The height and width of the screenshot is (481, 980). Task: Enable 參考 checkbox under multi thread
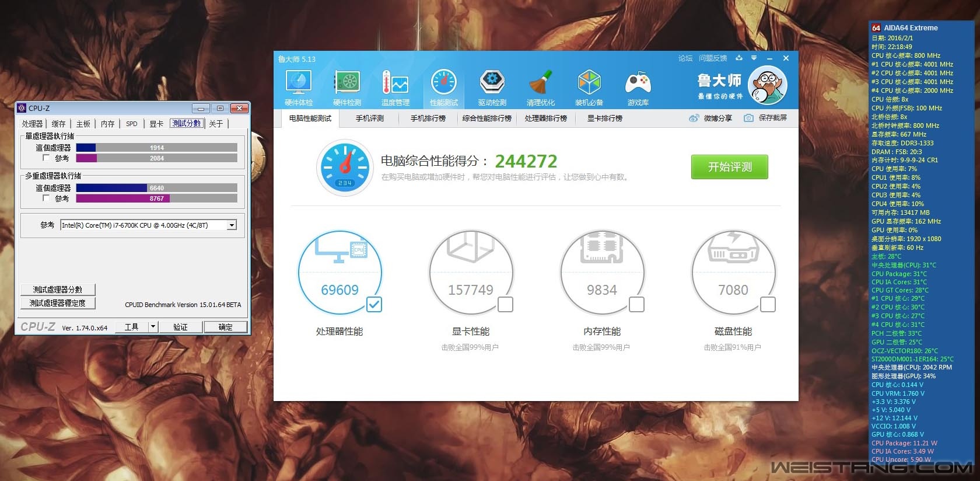46,198
